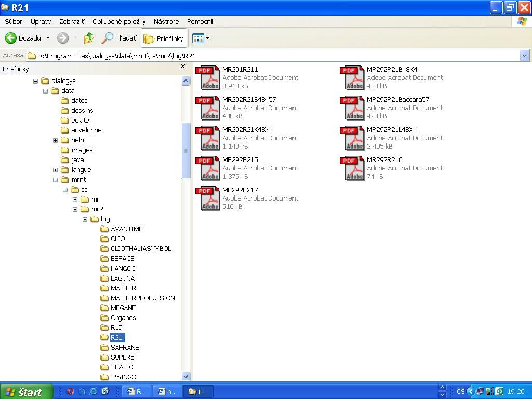Expand the mr folder node
Viewport: 532px width, 399px height.
point(75,199)
